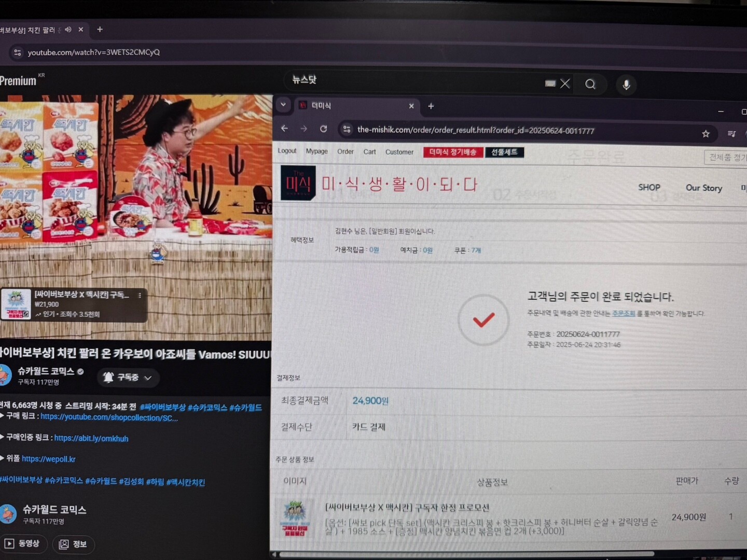The height and width of the screenshot is (560, 747).
Task: Open 슈카월드 코믹스 avatar in description section
Action: (x=8, y=513)
